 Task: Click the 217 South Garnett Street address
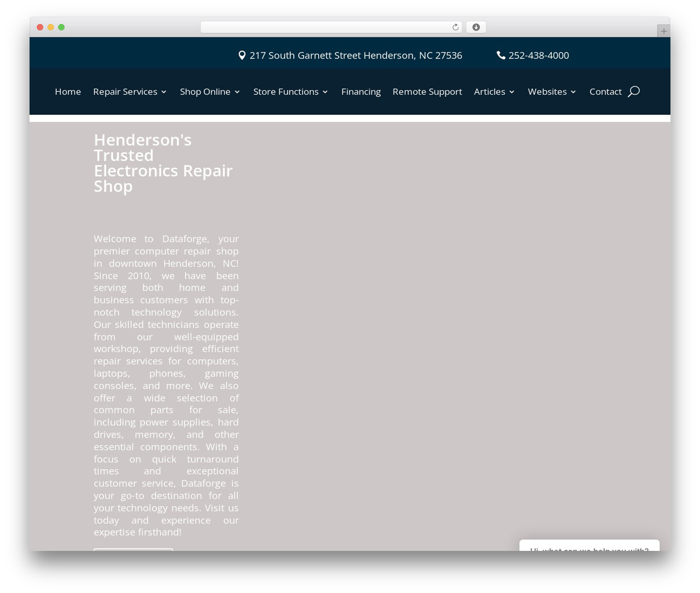355,55
